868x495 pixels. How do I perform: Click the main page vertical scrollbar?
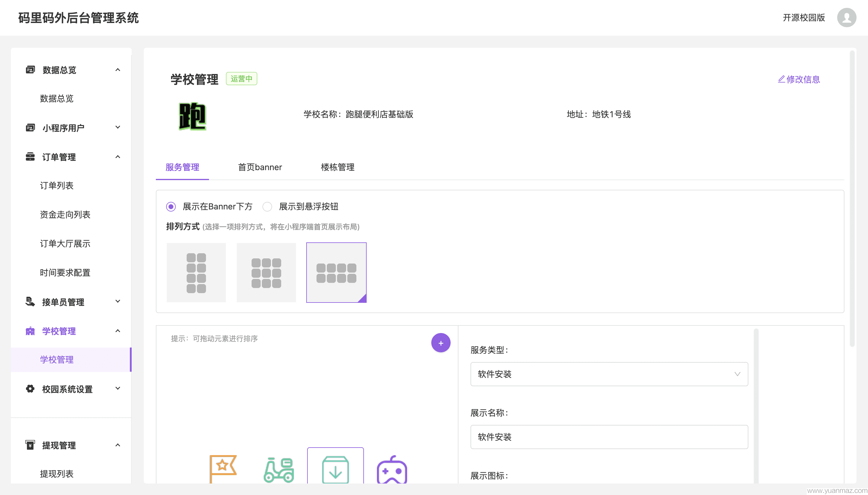coord(852,199)
